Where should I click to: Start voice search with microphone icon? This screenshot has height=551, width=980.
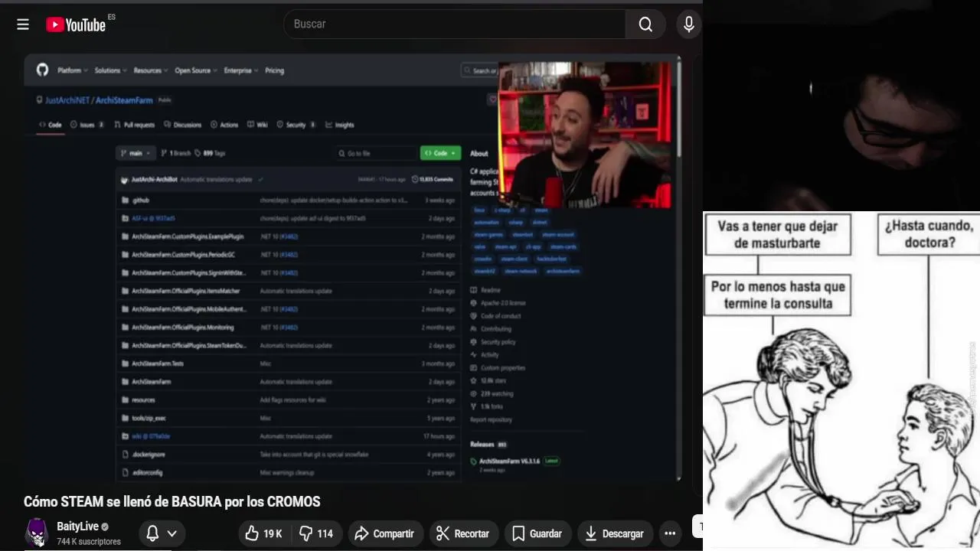click(x=688, y=24)
